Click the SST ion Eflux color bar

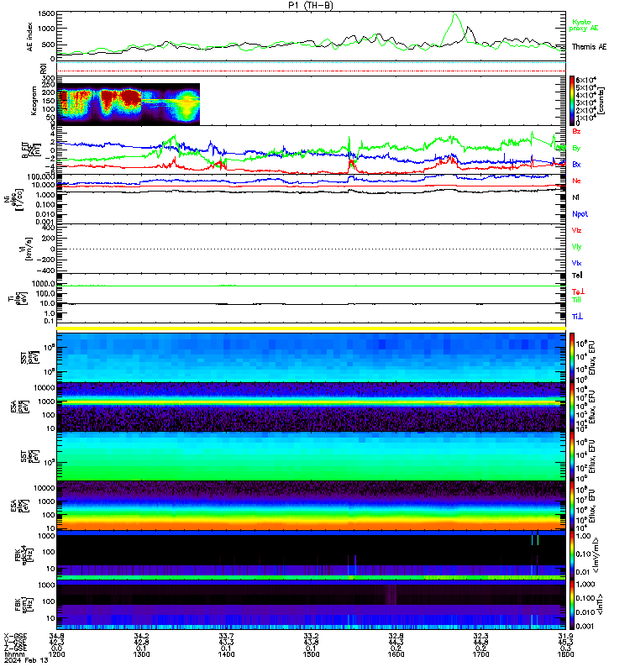(x=572, y=358)
